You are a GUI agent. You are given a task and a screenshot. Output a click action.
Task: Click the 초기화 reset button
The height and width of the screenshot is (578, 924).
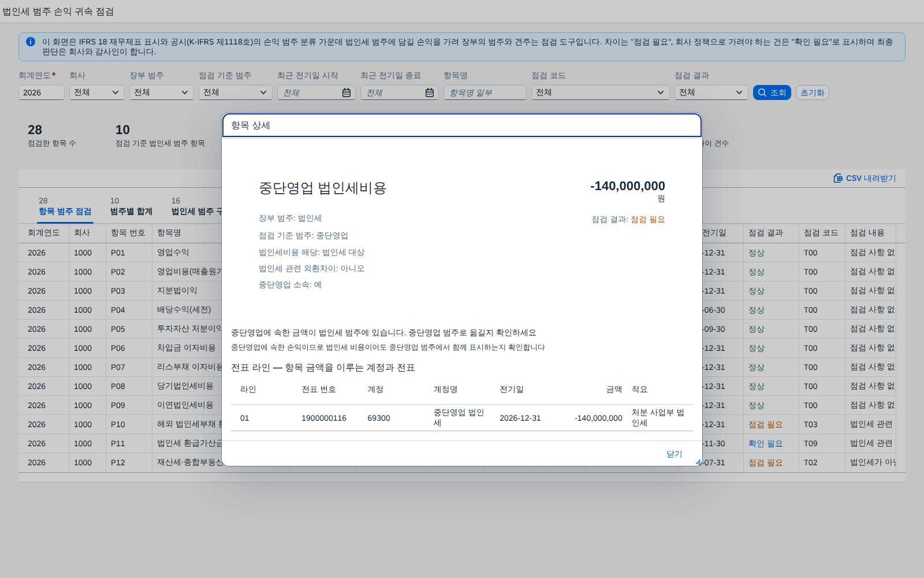pyautogui.click(x=813, y=92)
